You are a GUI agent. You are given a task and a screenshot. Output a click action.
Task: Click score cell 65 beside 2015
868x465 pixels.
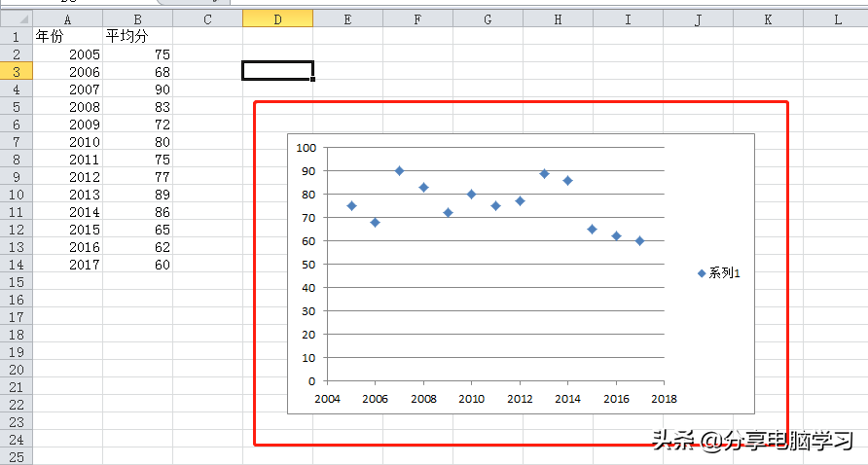coord(138,230)
